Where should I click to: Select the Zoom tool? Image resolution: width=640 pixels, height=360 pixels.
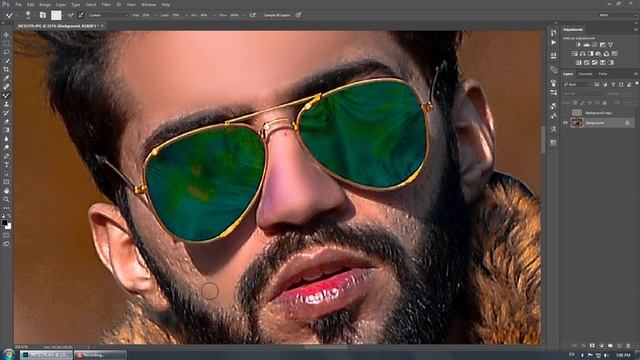point(6,199)
